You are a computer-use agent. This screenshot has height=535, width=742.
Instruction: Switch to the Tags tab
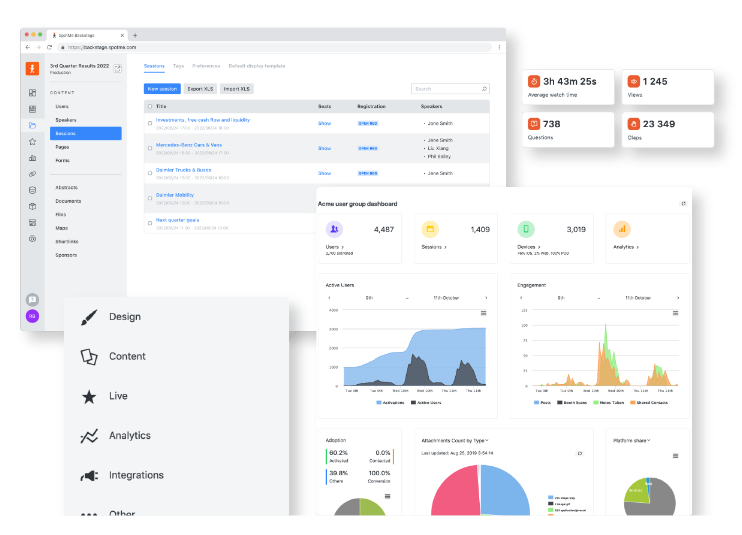coord(178,66)
